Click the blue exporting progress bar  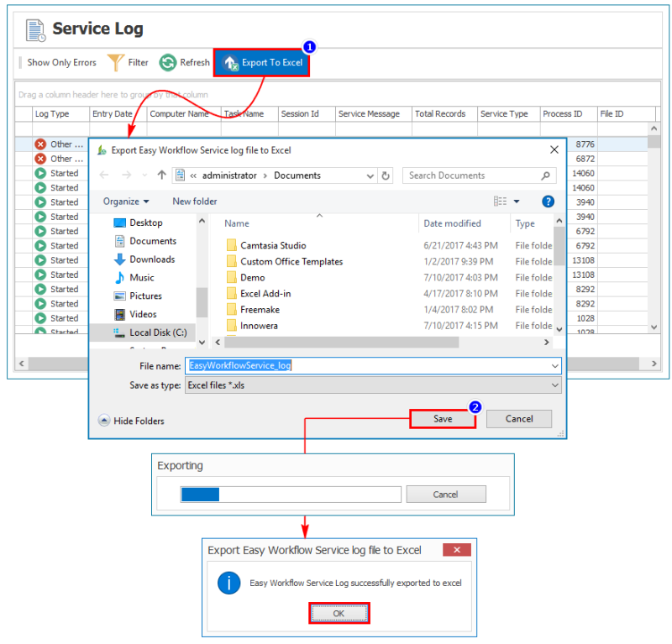tap(200, 495)
